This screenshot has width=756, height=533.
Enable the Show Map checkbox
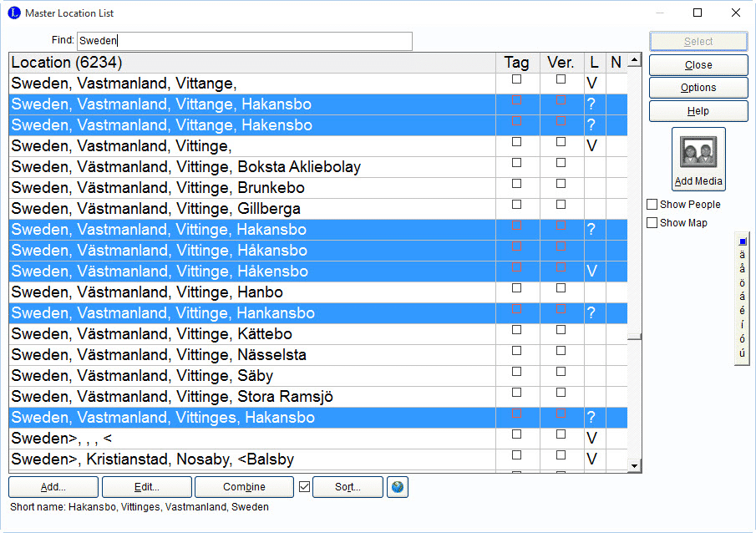click(652, 223)
